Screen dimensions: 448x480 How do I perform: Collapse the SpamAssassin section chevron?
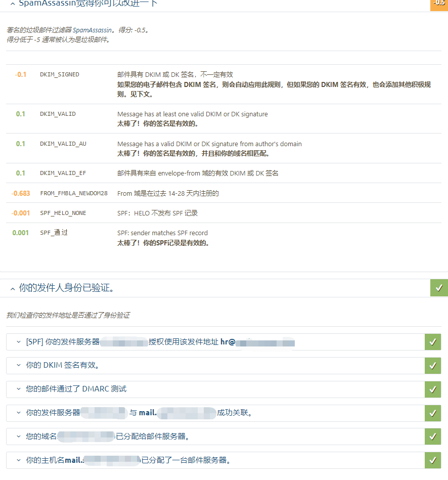pos(13,4)
